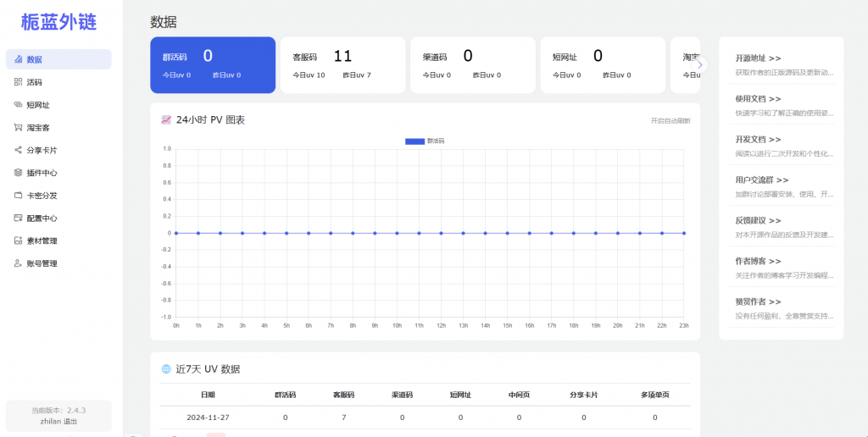The width and height of the screenshot is (868, 437).
Task: Click the 日期 column header
Action: point(209,395)
